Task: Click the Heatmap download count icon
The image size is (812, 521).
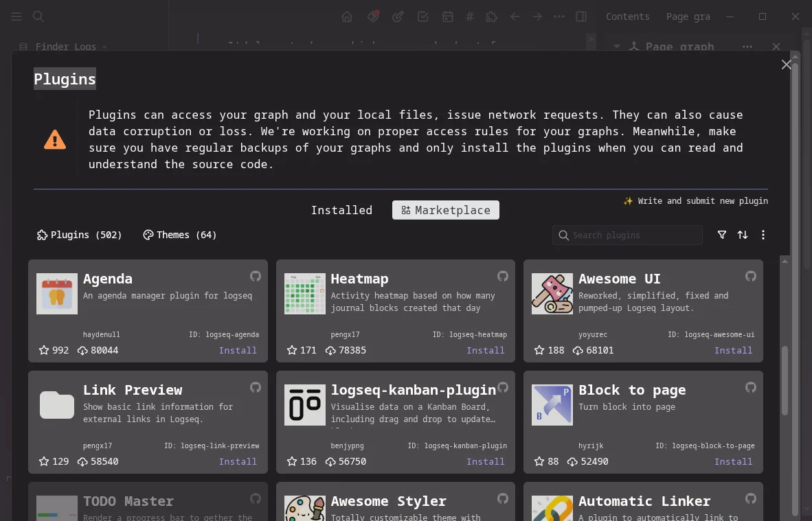Action: click(x=330, y=350)
